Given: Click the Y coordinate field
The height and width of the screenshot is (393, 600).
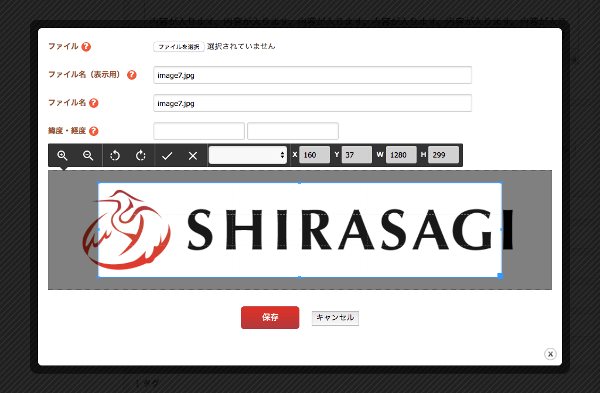Looking at the screenshot, I should (x=356, y=155).
